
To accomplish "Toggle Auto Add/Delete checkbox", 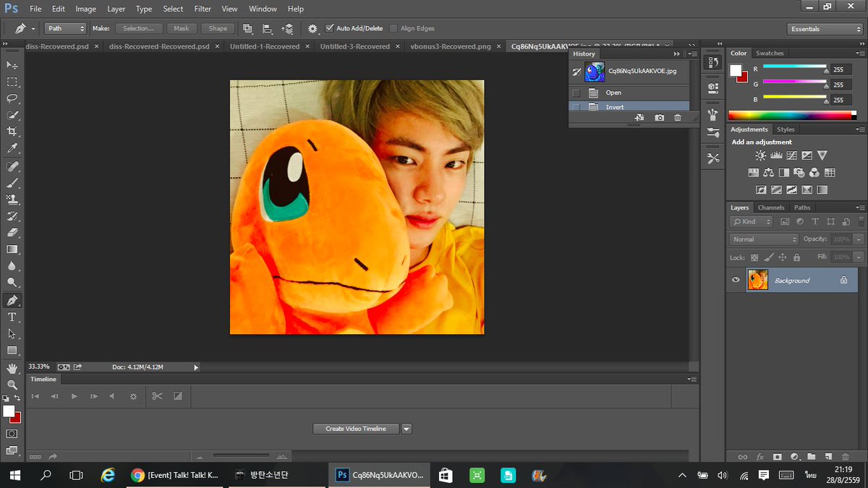I will tap(330, 29).
